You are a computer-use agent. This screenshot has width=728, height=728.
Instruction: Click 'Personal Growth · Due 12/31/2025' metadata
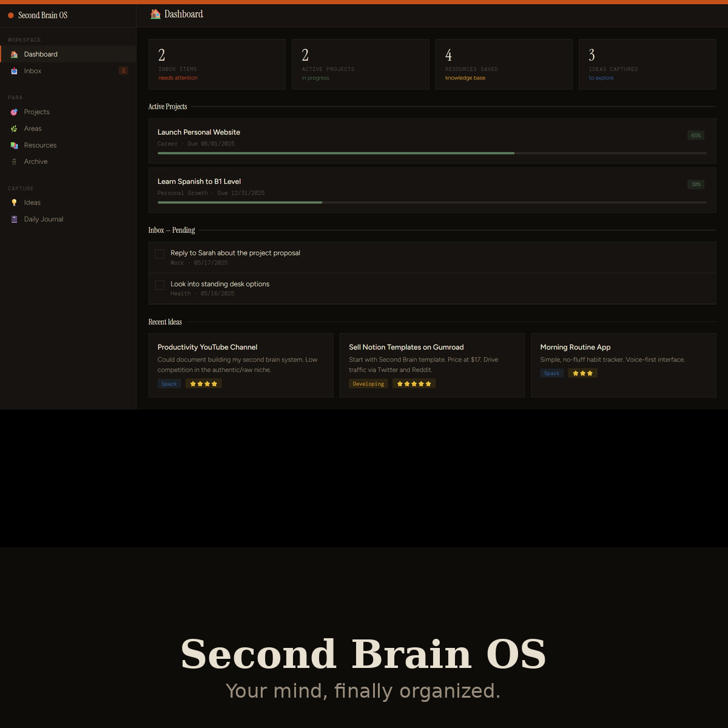click(211, 193)
